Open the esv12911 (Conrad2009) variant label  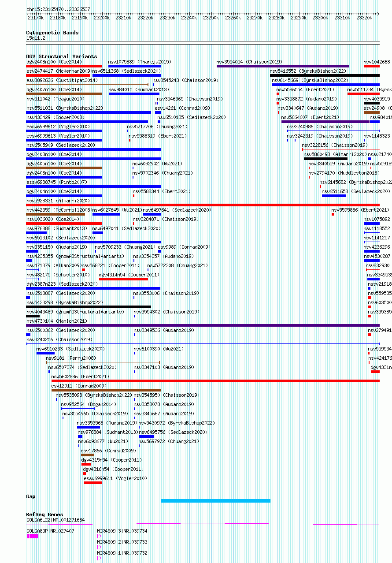tap(79, 386)
